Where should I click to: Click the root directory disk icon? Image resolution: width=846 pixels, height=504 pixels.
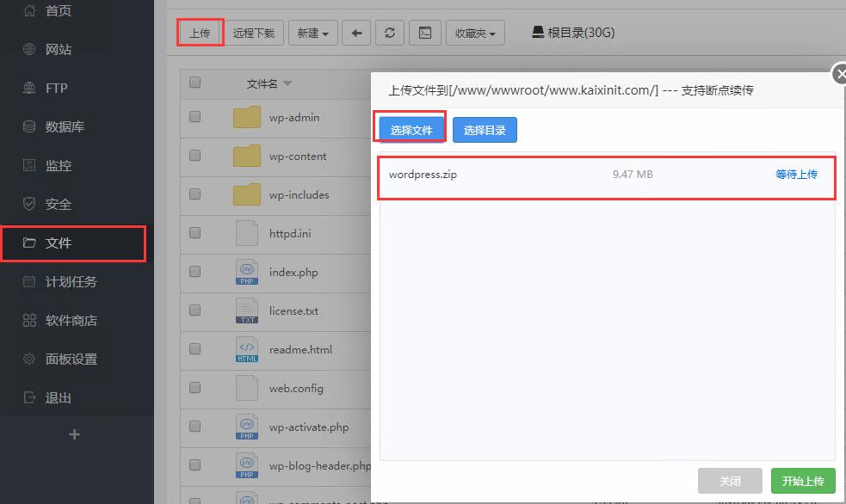538,33
